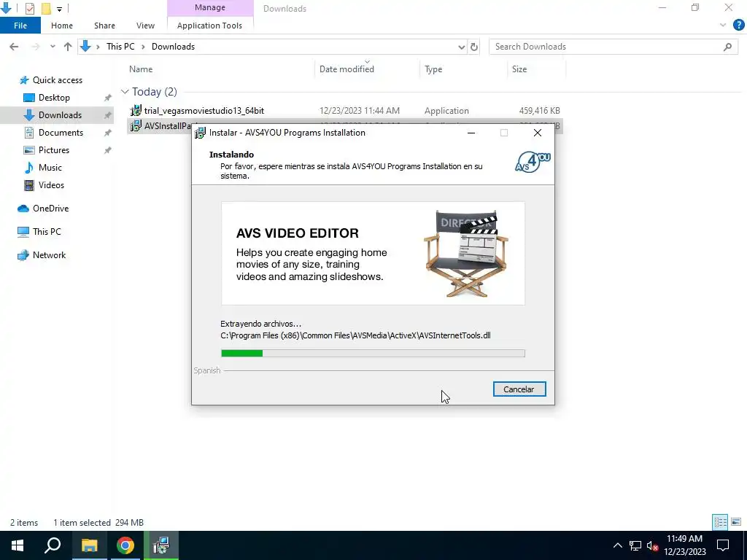Viewport: 747px width, 560px height.
Task: Open Quick access in the sidebar
Action: pyautogui.click(x=57, y=80)
